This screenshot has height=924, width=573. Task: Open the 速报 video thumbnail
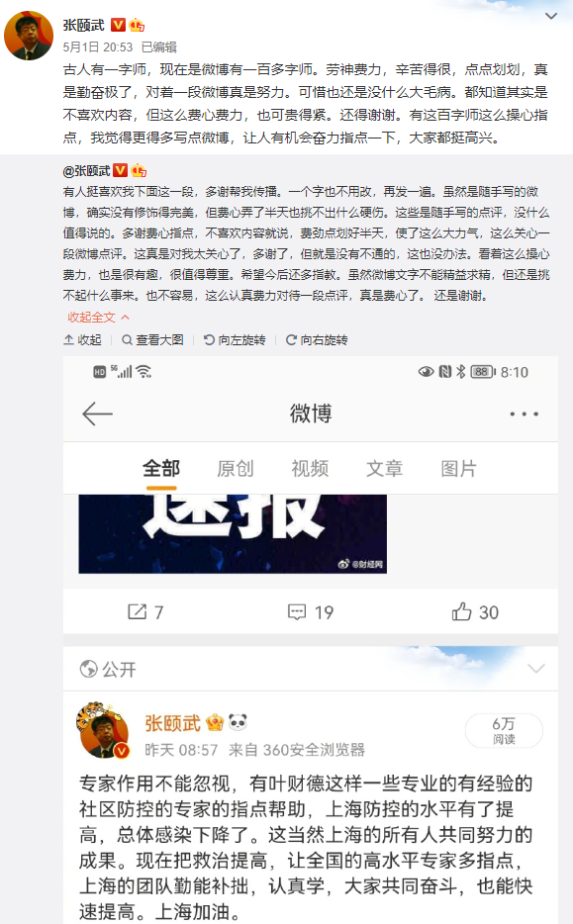click(x=233, y=534)
